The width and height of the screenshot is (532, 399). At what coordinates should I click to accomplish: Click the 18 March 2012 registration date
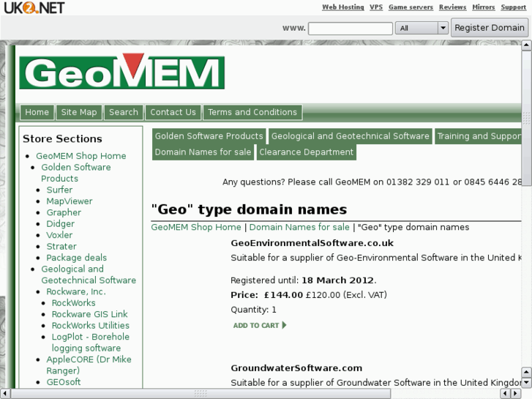[337, 280]
